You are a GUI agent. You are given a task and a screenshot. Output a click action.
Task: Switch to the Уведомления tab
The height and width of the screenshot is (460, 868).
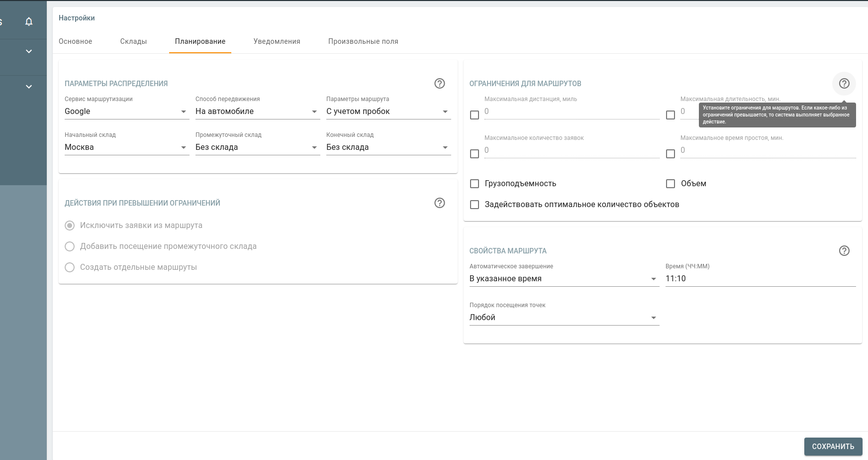coord(277,41)
